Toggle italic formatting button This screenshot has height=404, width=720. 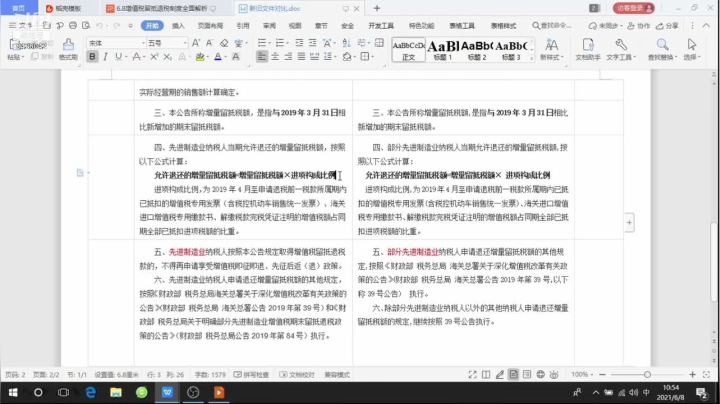[105, 56]
